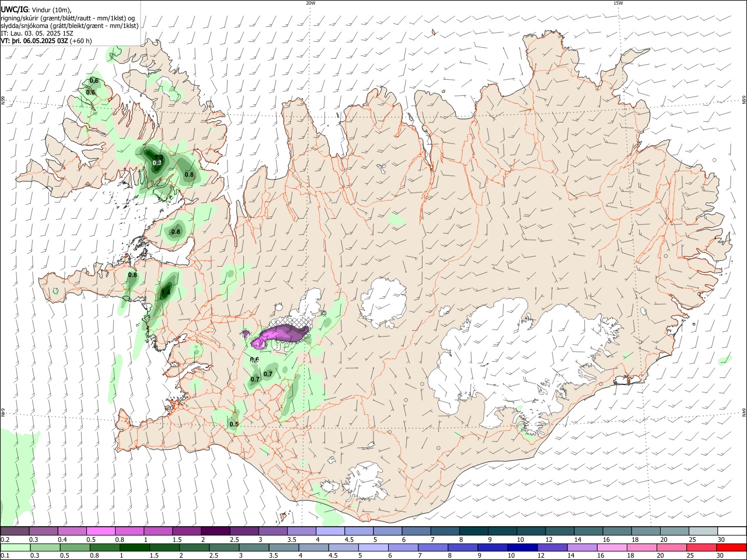747x560 pixels.
Task: Click the lilac 14 mm rain legend swatch
Action: (x=582, y=547)
